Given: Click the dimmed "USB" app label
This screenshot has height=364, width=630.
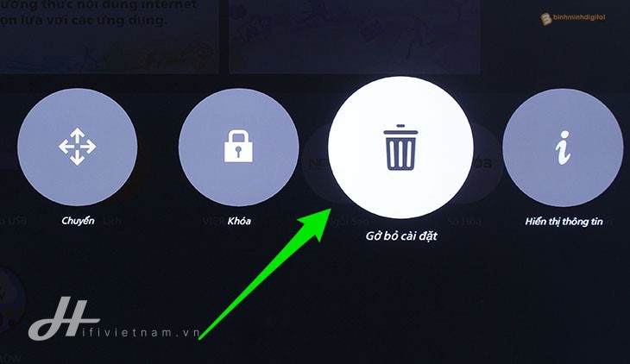Looking at the screenshot, I should [15, 221].
